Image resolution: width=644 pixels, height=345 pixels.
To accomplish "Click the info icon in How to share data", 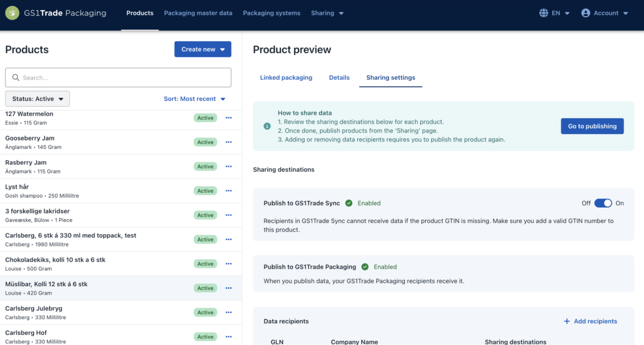I will (267, 126).
